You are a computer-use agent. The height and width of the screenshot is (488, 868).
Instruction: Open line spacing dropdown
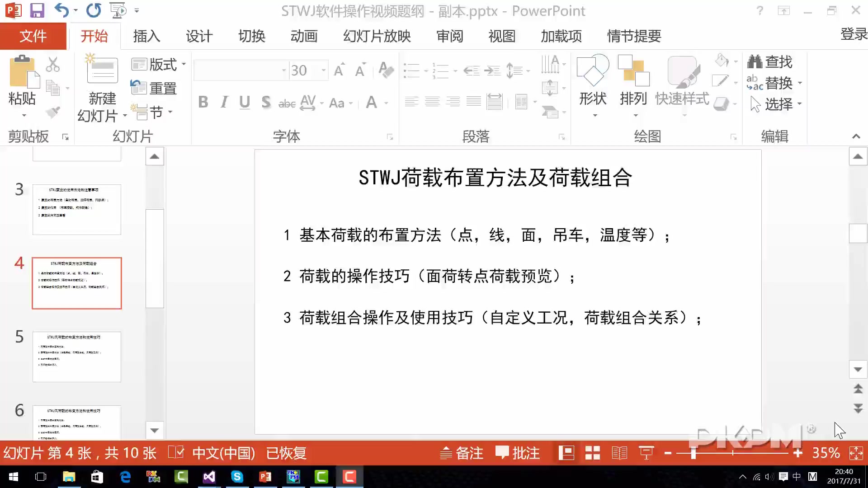(518, 70)
